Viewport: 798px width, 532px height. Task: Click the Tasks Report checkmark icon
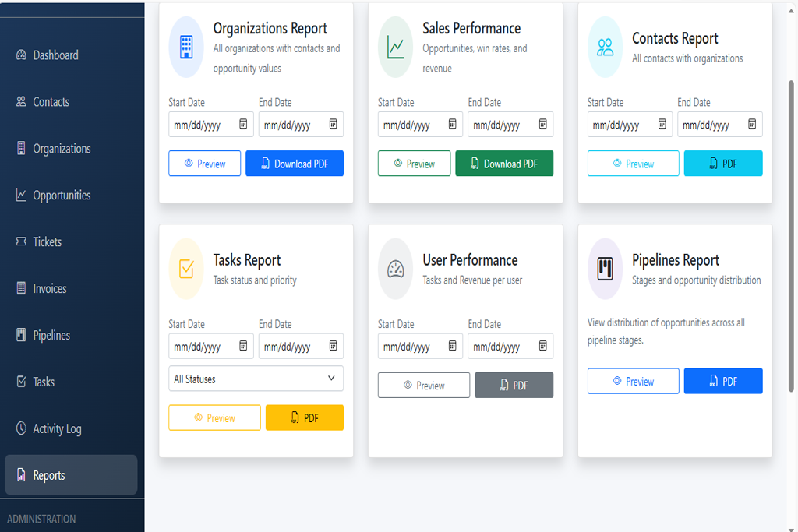[x=185, y=269]
